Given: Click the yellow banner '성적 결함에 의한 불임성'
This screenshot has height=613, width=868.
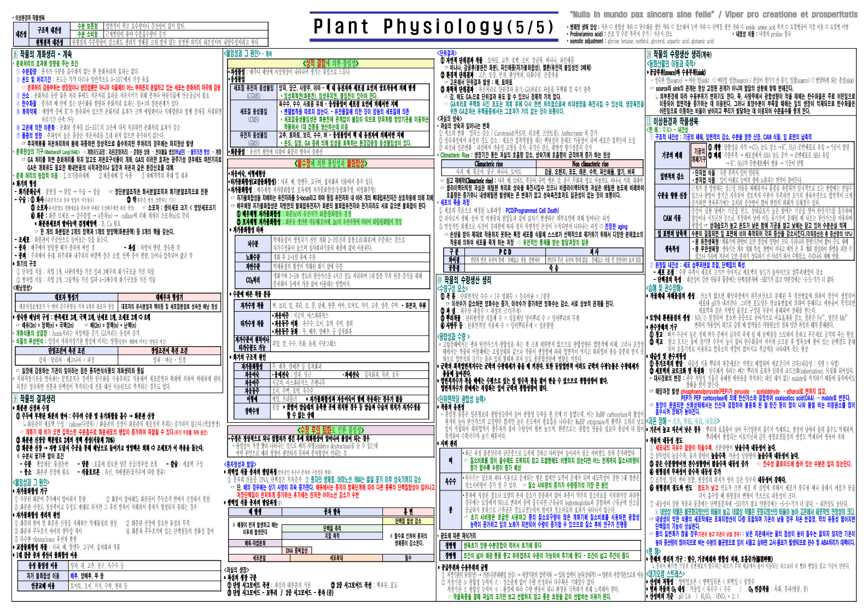Looking at the screenshot, I should tap(331, 63).
